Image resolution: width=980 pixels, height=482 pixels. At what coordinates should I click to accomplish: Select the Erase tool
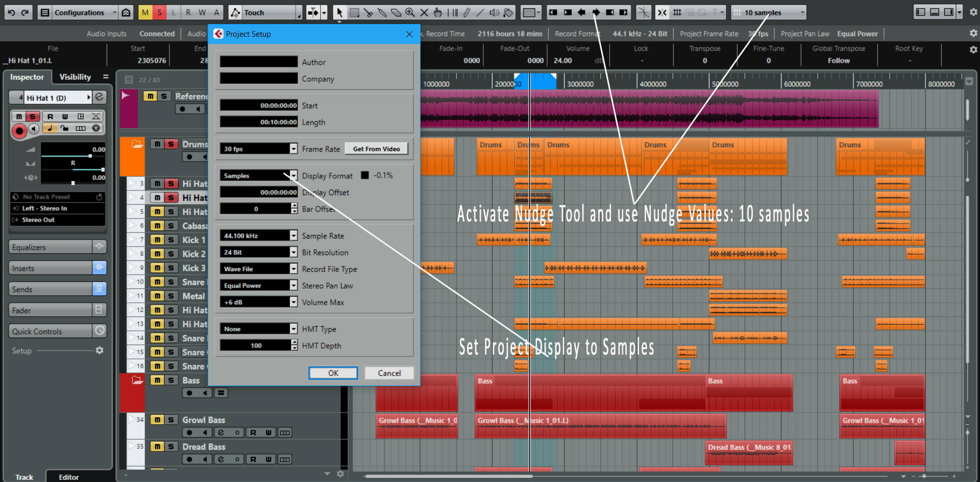396,12
